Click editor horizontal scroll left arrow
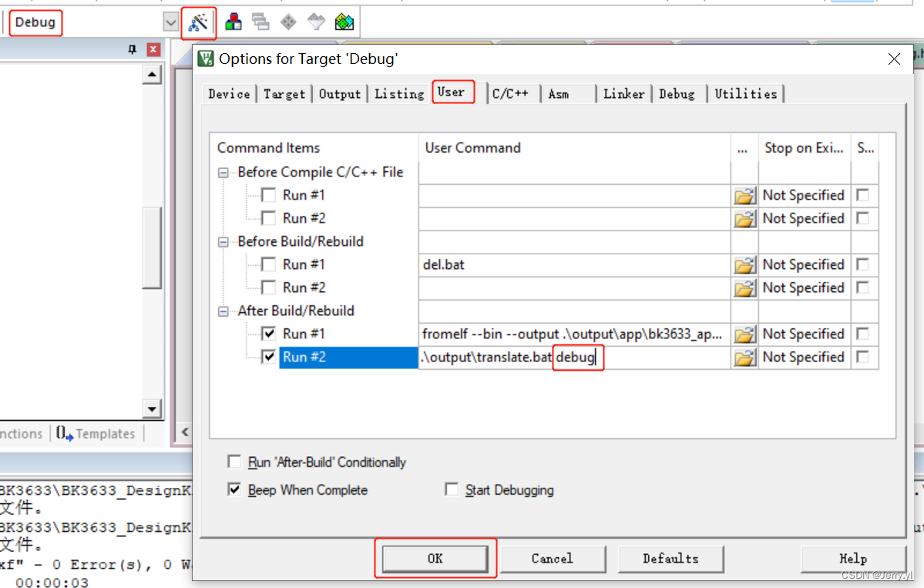 click(x=184, y=432)
